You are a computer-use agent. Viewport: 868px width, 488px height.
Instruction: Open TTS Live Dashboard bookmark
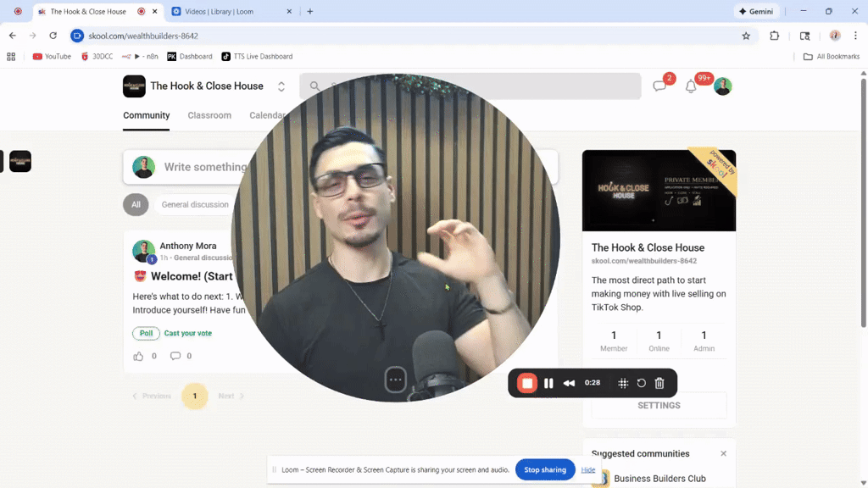[x=258, y=57]
